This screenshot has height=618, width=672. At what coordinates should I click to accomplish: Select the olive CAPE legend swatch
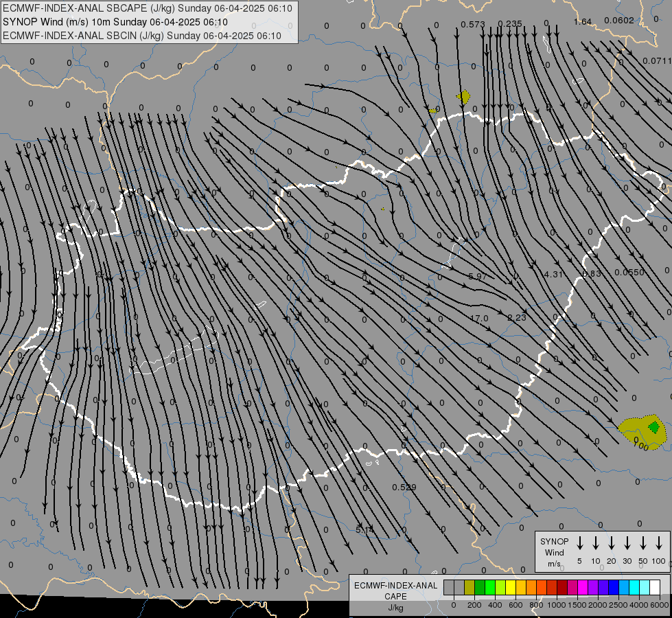click(x=470, y=587)
